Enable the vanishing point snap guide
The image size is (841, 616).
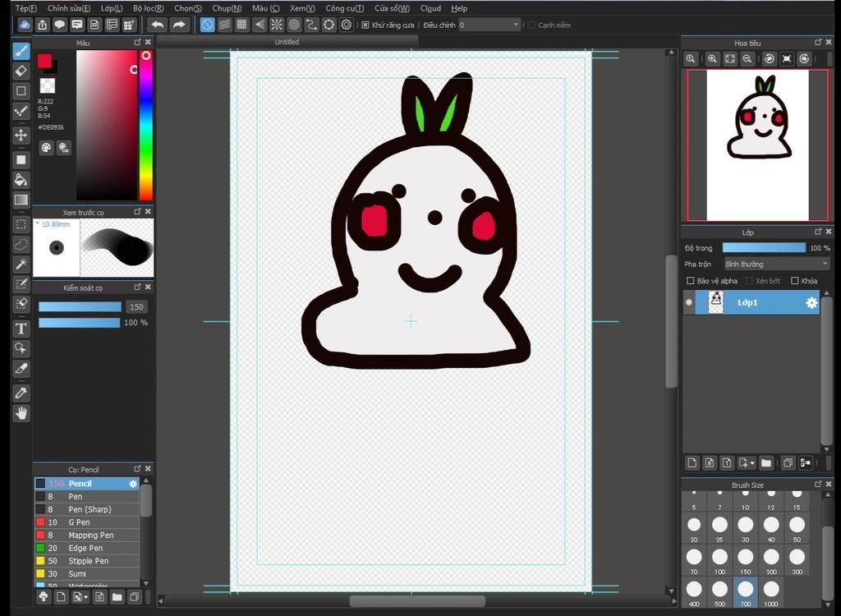(260, 25)
